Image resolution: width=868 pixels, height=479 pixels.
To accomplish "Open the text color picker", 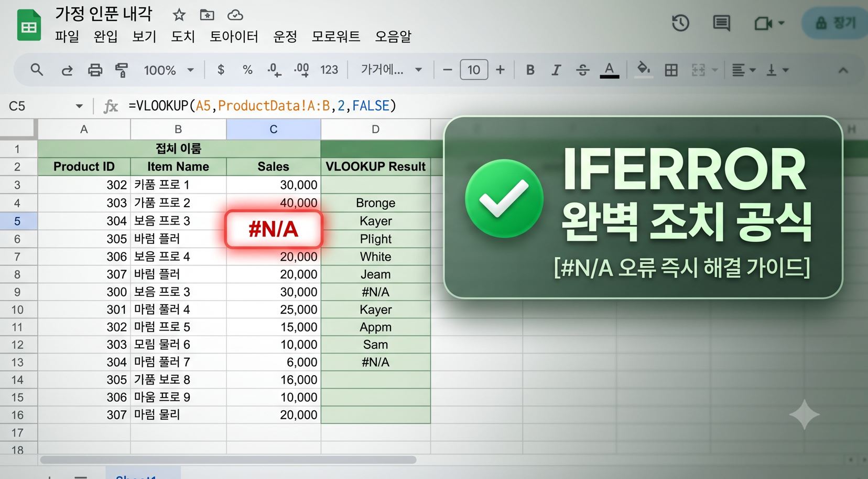I will tap(609, 70).
